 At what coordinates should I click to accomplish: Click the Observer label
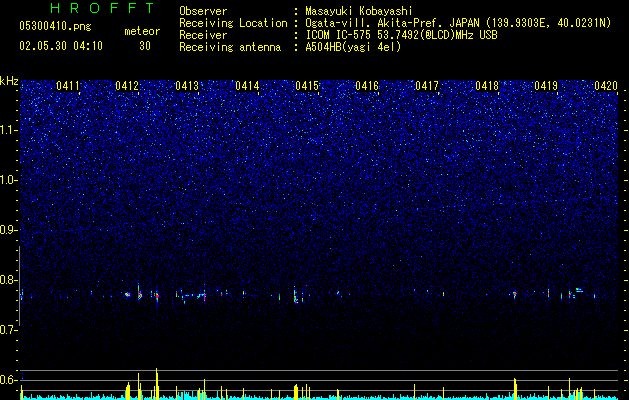pyautogui.click(x=203, y=11)
